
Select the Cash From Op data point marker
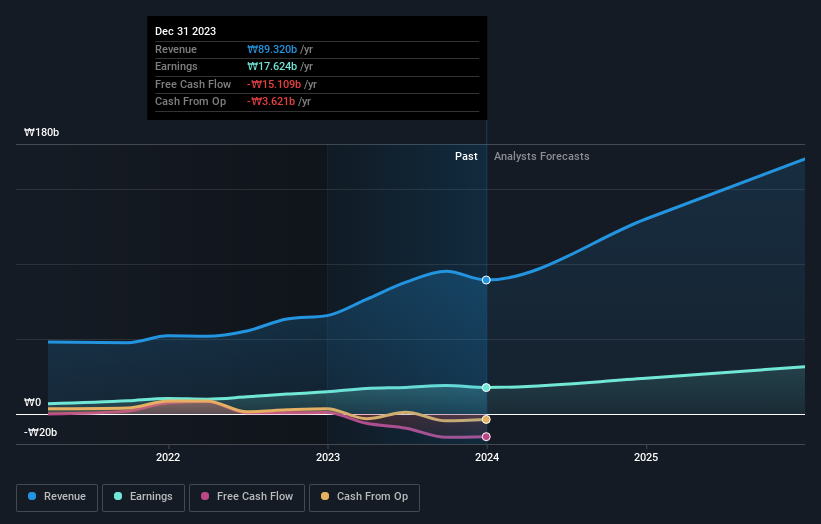point(486,419)
